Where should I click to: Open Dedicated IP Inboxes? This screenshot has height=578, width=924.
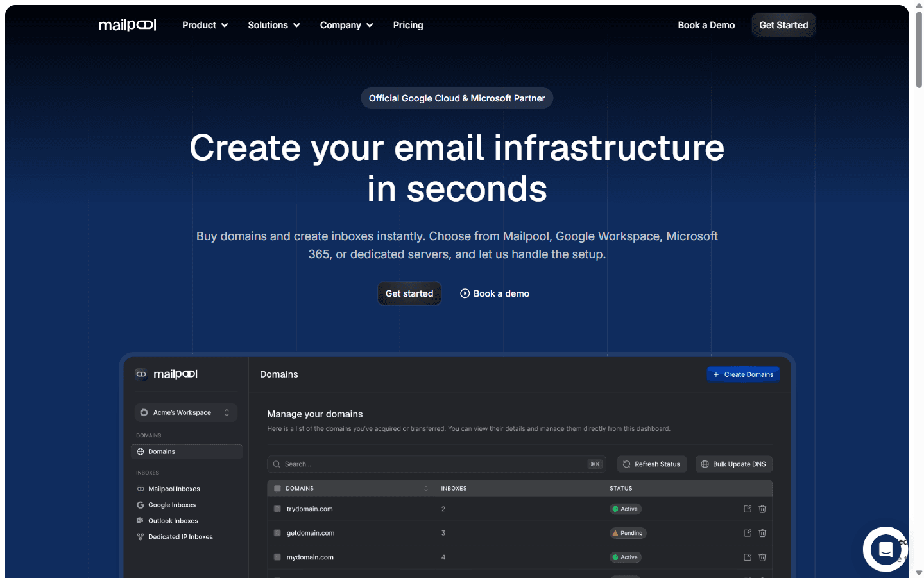175,537
